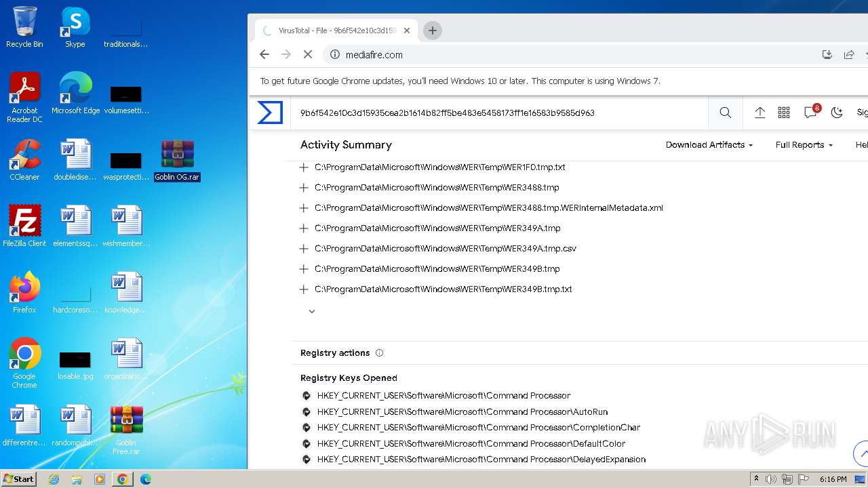Close the VirusTotal browser tab

[x=407, y=30]
